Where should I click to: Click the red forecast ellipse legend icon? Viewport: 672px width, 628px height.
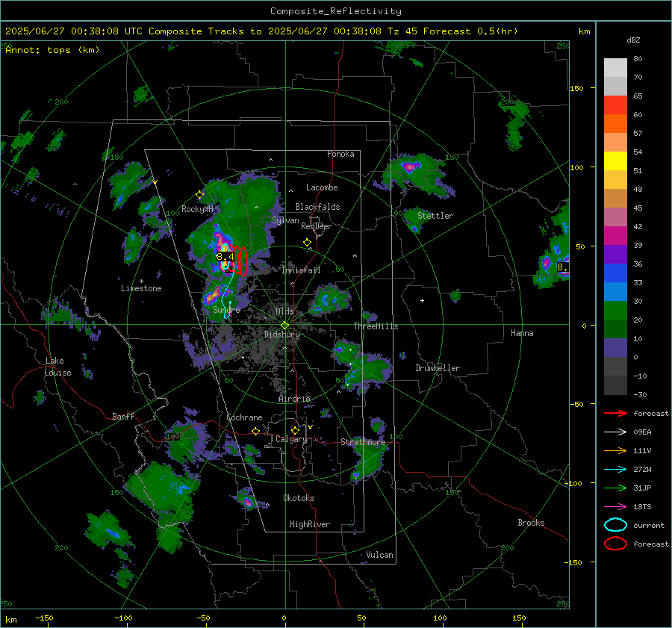point(615,544)
